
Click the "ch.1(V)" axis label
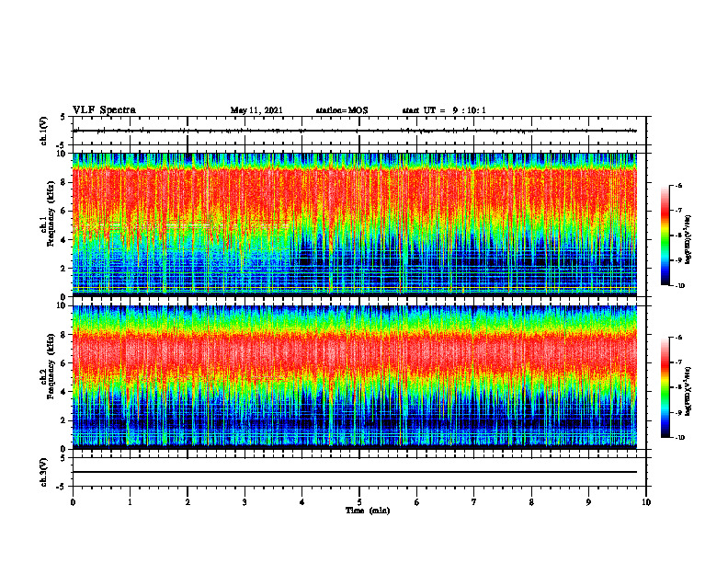44,131
